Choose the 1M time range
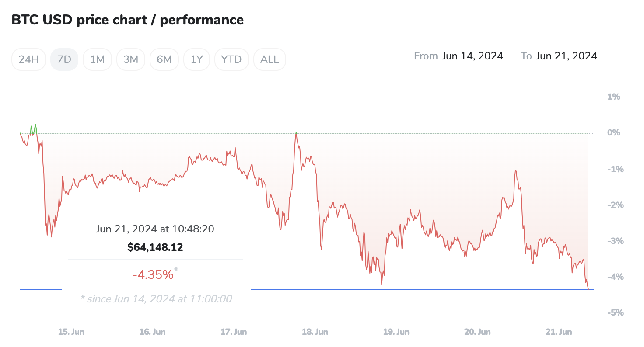The image size is (644, 347). pyautogui.click(x=97, y=59)
